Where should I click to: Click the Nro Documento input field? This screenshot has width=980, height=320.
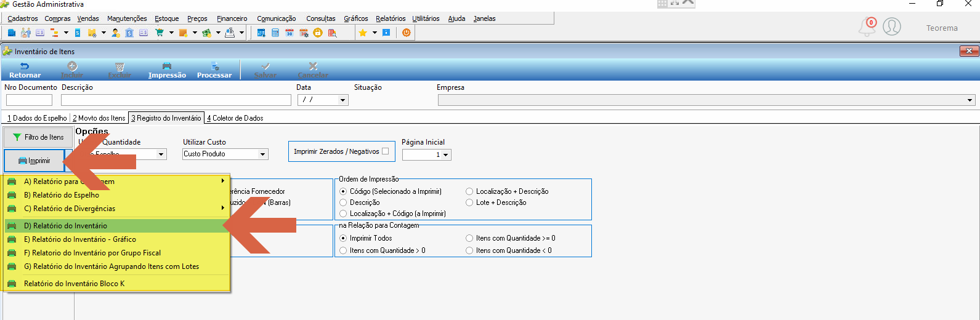pyautogui.click(x=29, y=100)
